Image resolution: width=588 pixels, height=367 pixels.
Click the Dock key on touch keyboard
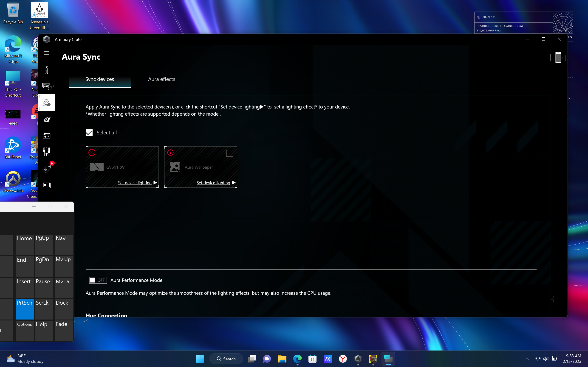coord(64,309)
